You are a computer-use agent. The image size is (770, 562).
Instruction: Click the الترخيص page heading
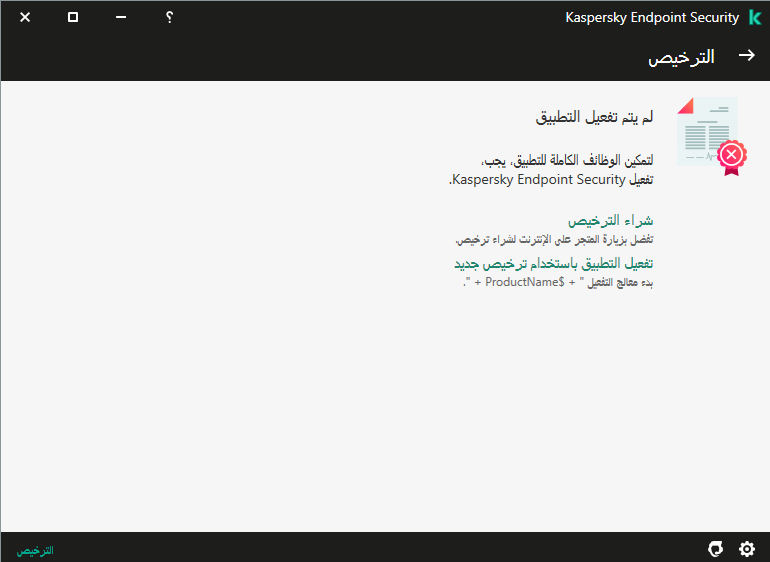681,57
